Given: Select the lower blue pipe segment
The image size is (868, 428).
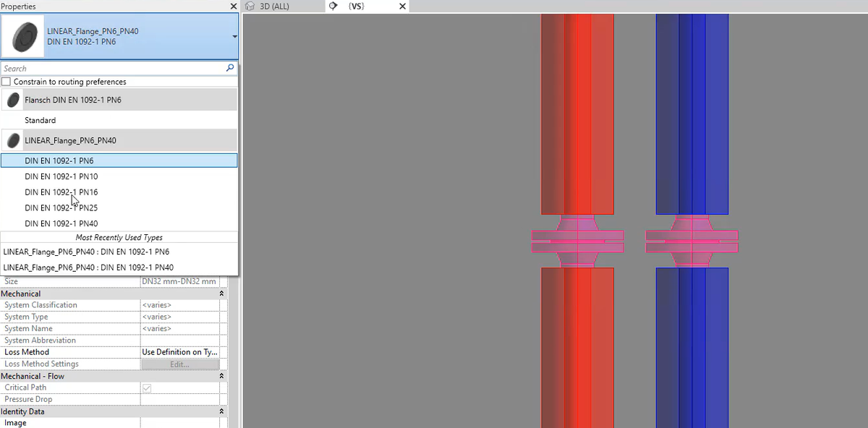Looking at the screenshot, I should [692, 348].
